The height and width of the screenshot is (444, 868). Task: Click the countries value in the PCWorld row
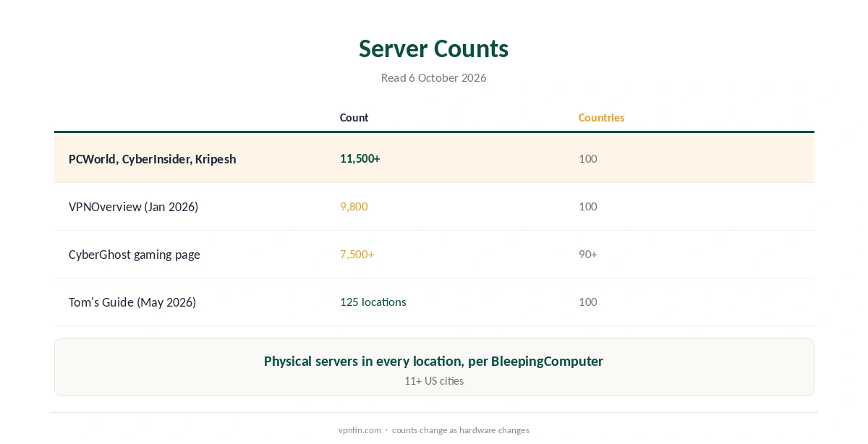[587, 158]
